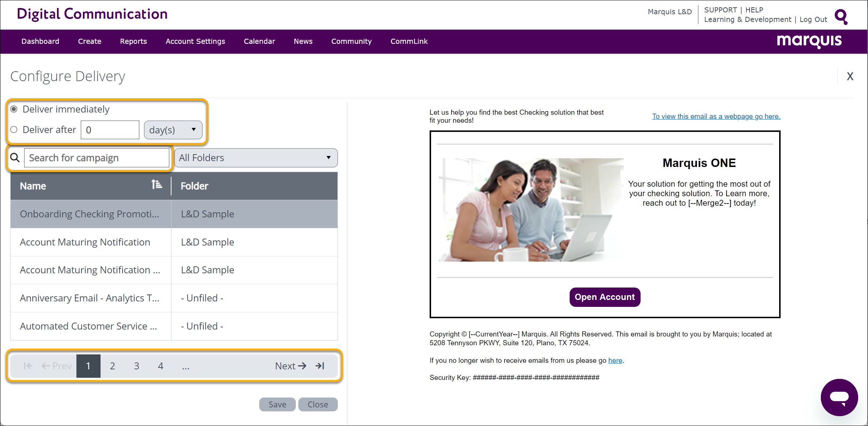
Task: Go to News menu item
Action: (x=303, y=41)
